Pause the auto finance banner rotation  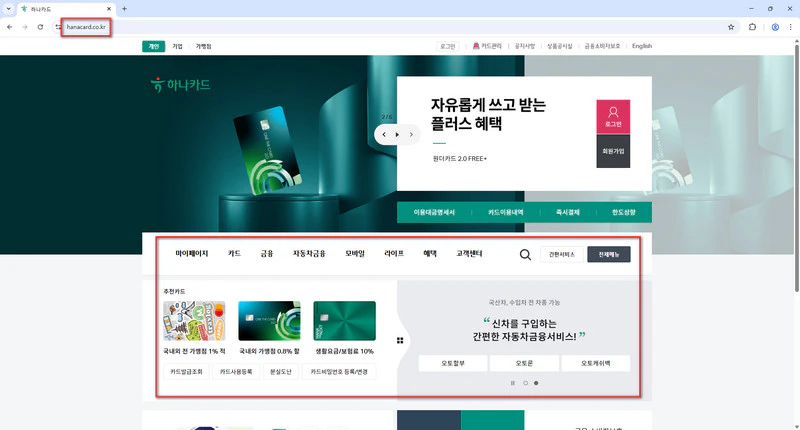click(513, 383)
